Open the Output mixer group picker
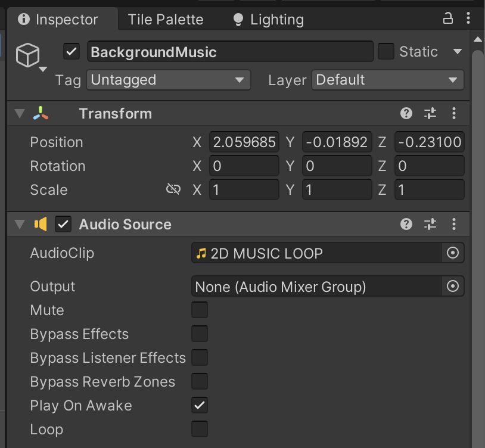The height and width of the screenshot is (448, 485). click(453, 287)
